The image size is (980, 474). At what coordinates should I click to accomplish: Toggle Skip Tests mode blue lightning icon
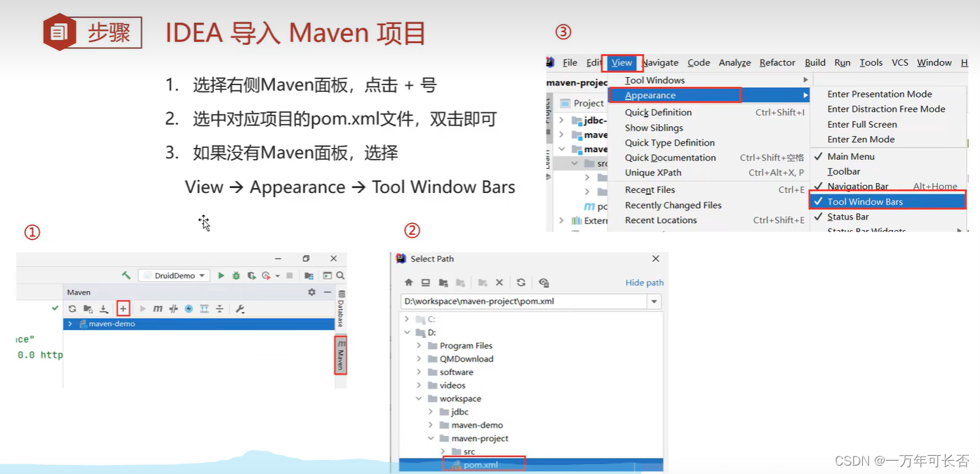coord(189,309)
